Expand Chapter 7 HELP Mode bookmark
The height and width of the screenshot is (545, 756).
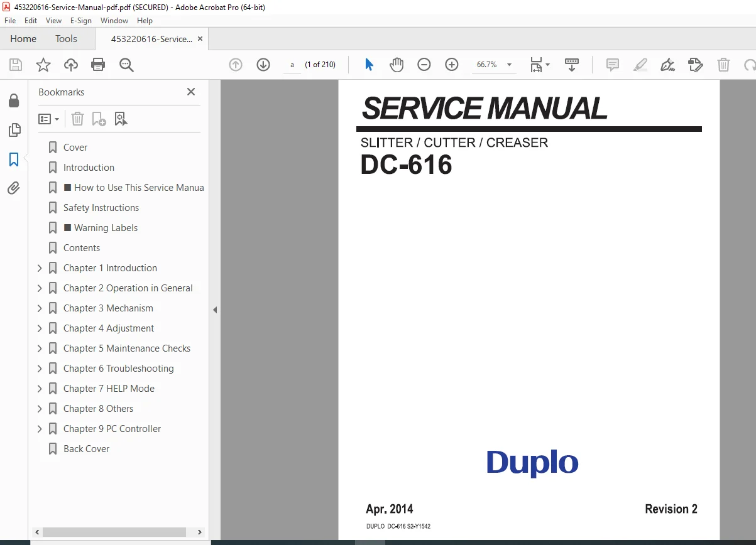tap(40, 389)
